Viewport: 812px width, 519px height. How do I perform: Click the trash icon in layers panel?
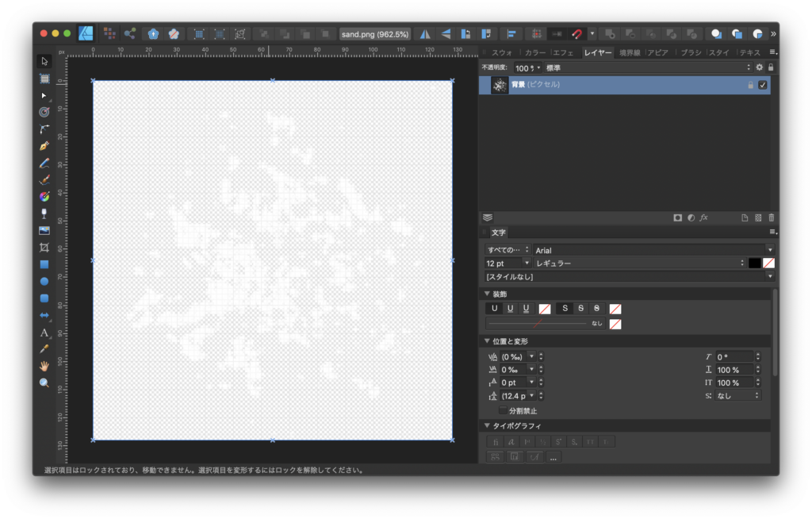tap(771, 217)
